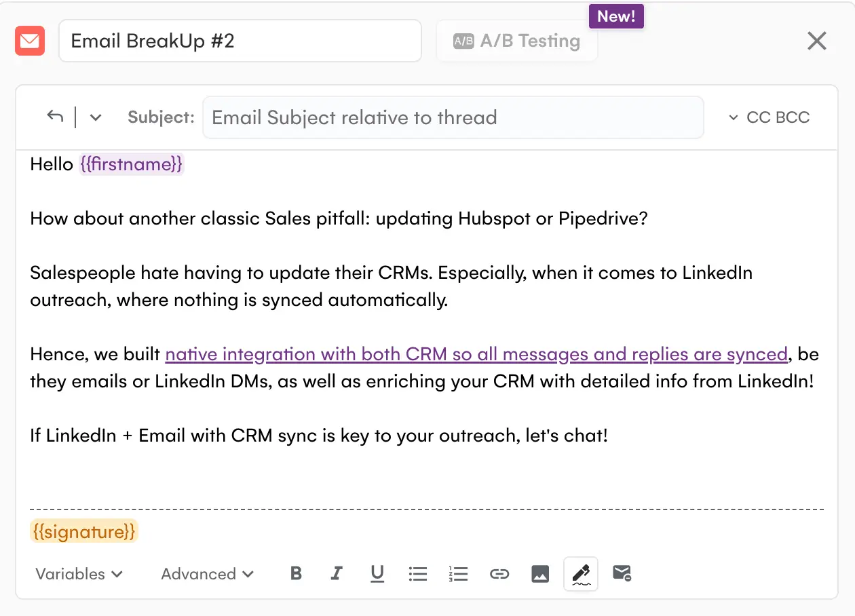This screenshot has height=616, width=855.
Task: Click the New! badge above A/B Testing
Action: [x=616, y=16]
